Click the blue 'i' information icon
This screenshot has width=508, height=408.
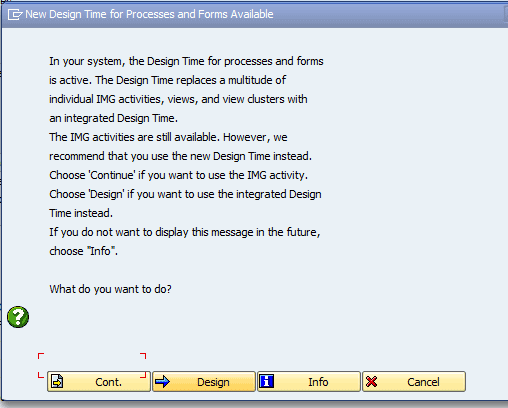click(x=267, y=381)
